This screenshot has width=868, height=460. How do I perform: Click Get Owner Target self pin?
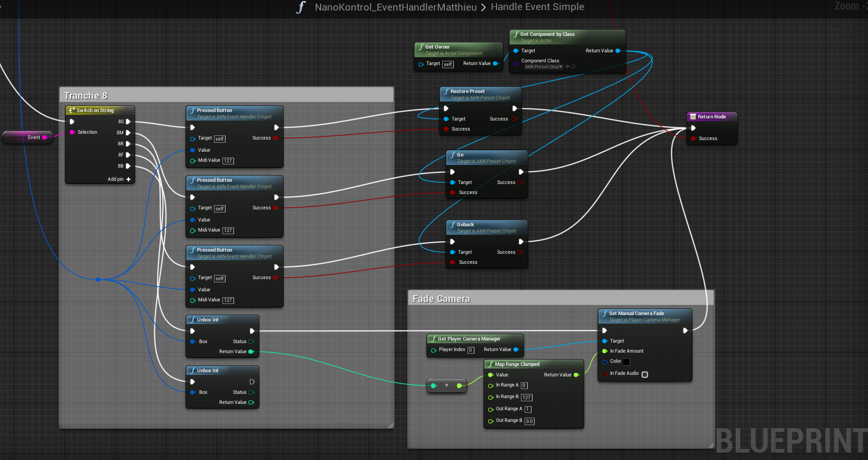[421, 64]
